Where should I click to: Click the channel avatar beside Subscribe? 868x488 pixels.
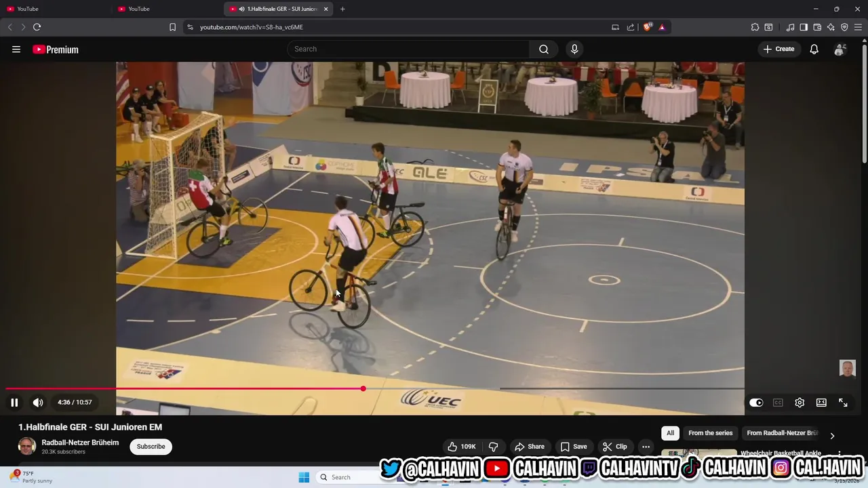click(26, 446)
